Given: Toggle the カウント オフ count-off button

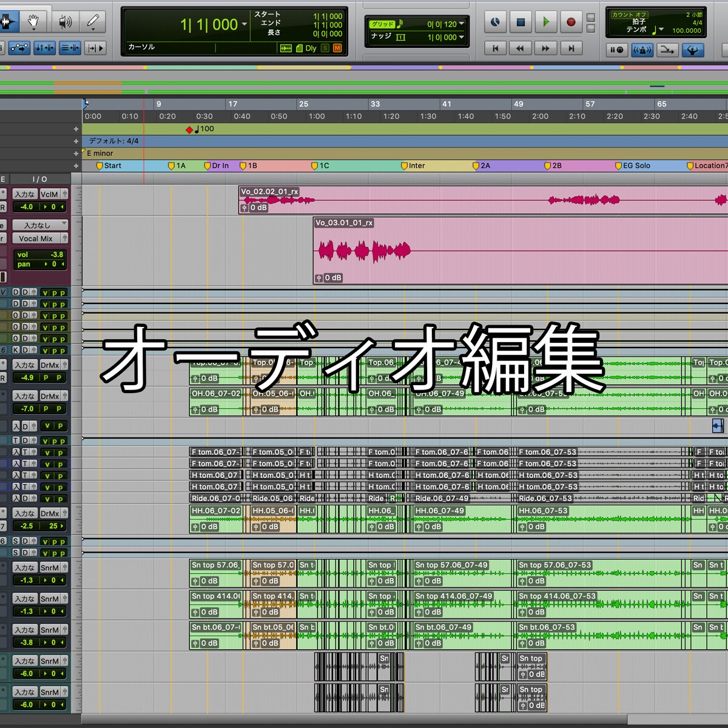Looking at the screenshot, I should tap(629, 15).
